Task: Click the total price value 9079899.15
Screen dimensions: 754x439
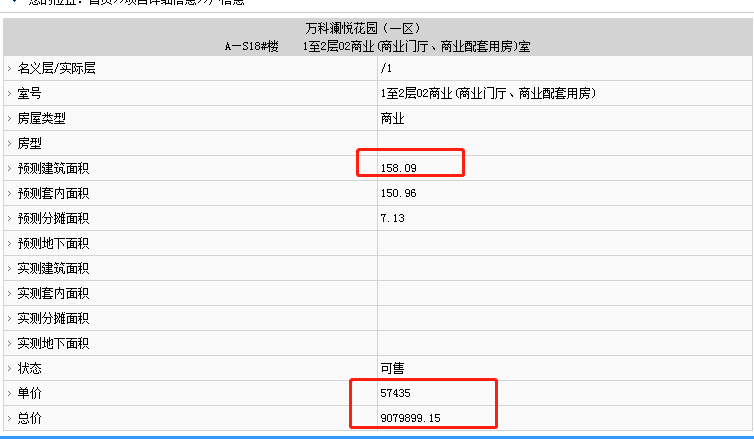Action: [x=410, y=418]
